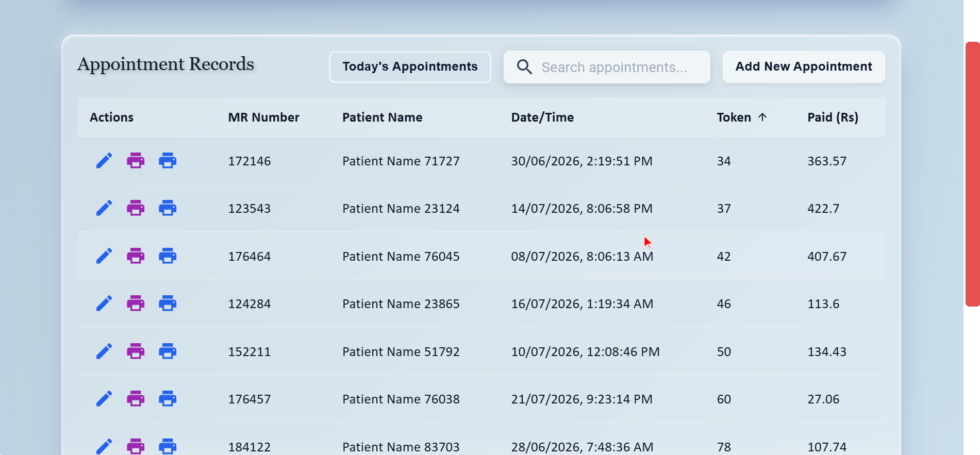
Task: Edit appointment with token 60
Action: click(104, 399)
